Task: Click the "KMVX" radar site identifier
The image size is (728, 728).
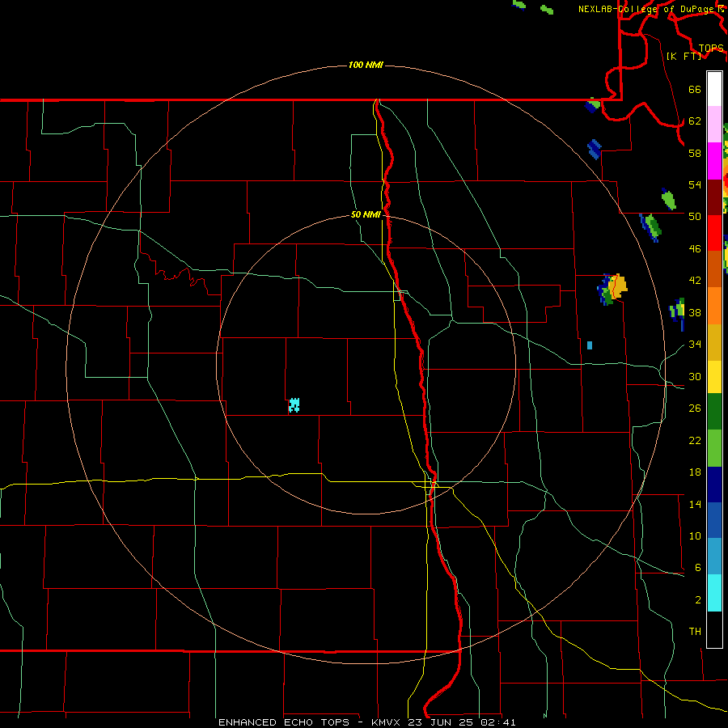Action: point(387,722)
